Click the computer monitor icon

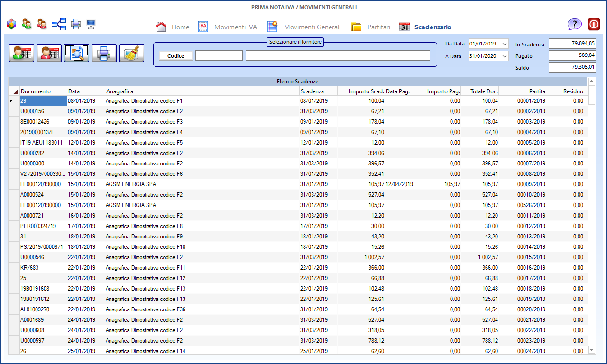coord(91,24)
